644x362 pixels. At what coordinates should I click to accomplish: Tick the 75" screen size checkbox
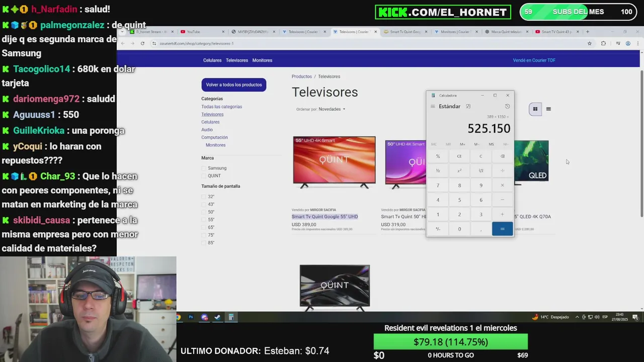tap(204, 235)
